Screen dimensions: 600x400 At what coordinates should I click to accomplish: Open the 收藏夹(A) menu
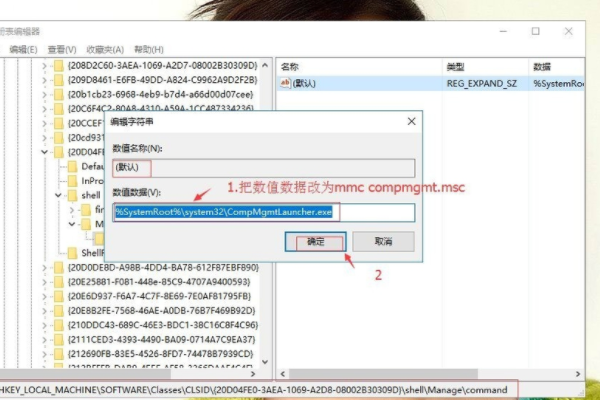pyautogui.click(x=105, y=49)
